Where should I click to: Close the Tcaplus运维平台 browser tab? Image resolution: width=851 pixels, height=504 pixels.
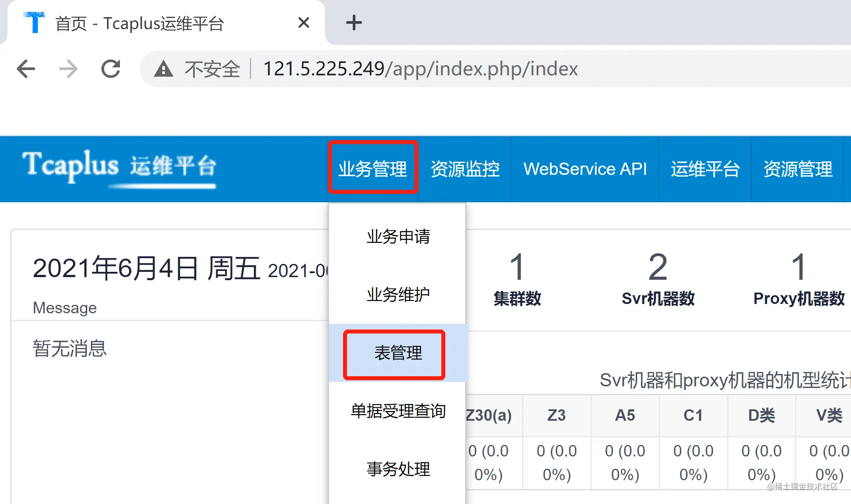(304, 22)
